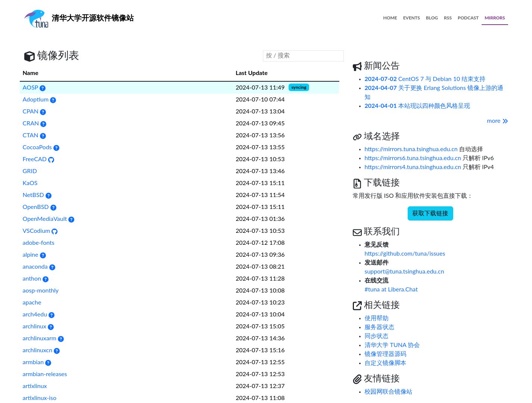Open help icon next to CTAN
Image resolution: width=532 pixels, height=403 pixels.
[x=43, y=136]
